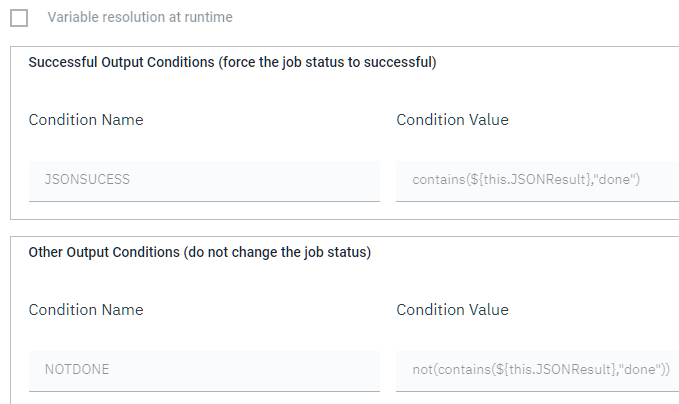Focus the NOTDONE condition name field

pos(204,370)
